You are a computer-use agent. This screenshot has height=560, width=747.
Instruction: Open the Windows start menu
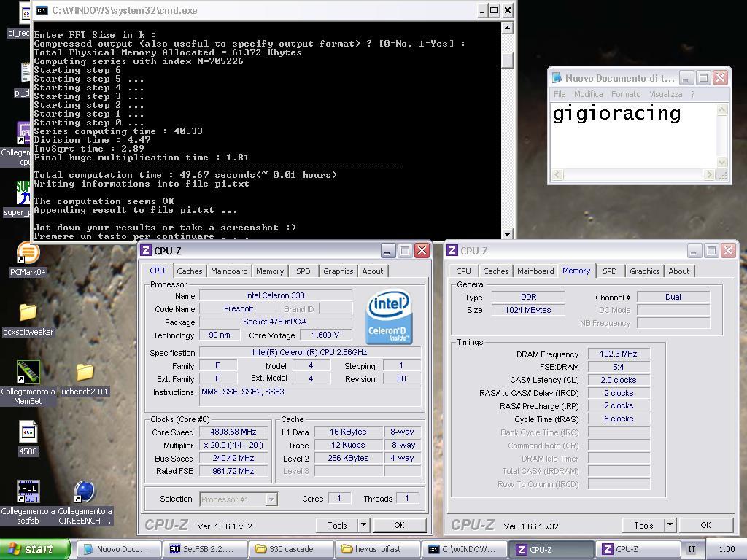tap(34, 549)
